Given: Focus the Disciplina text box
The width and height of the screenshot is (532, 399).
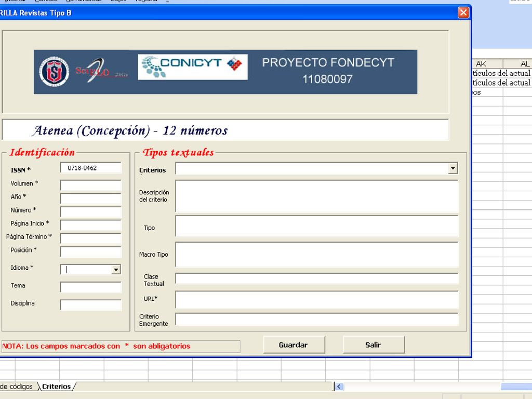Looking at the screenshot, I should click(90, 304).
